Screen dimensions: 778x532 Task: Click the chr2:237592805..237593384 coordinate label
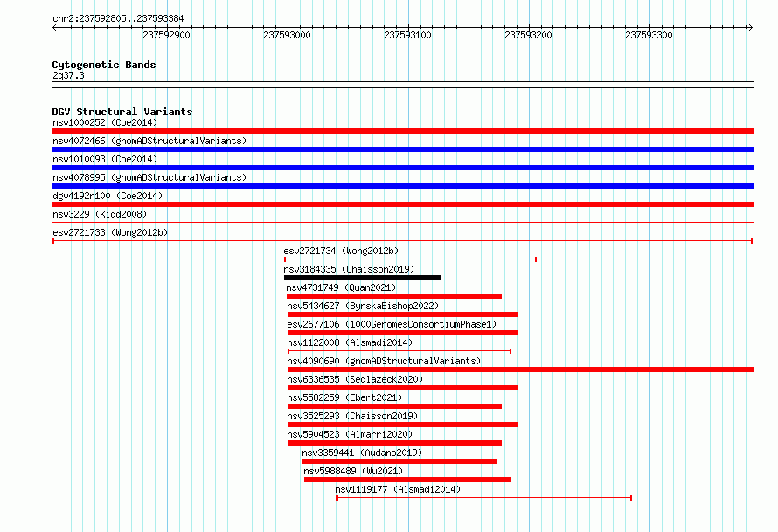click(x=118, y=18)
